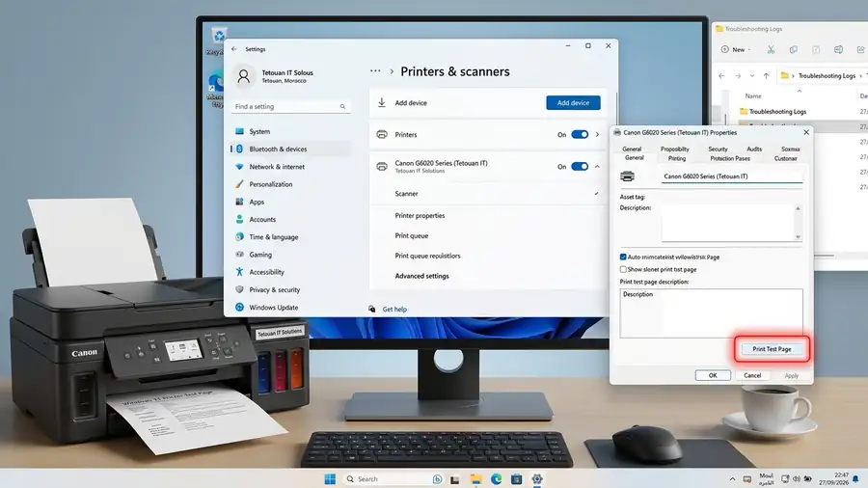Select the Troubleshooting Logs folder row
This screenshot has height=488, width=868.
click(x=802, y=112)
